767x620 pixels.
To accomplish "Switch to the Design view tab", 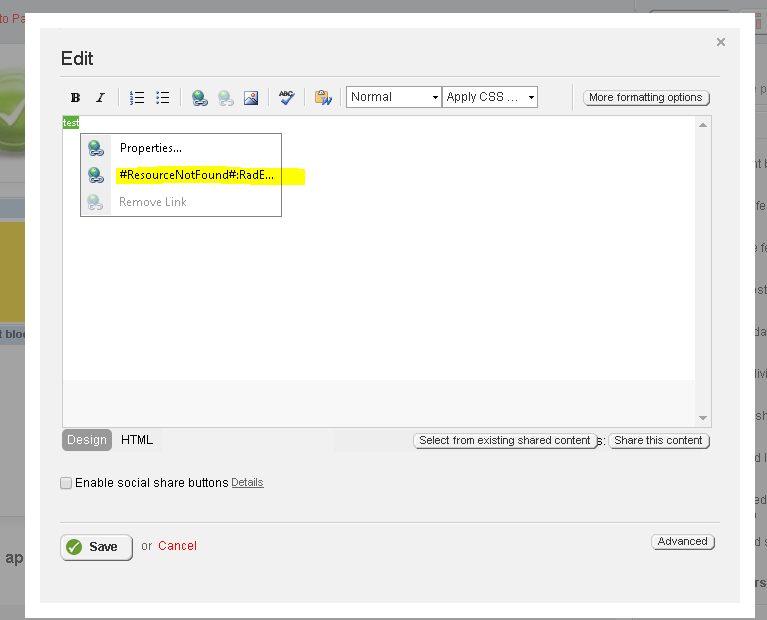I will (x=87, y=439).
